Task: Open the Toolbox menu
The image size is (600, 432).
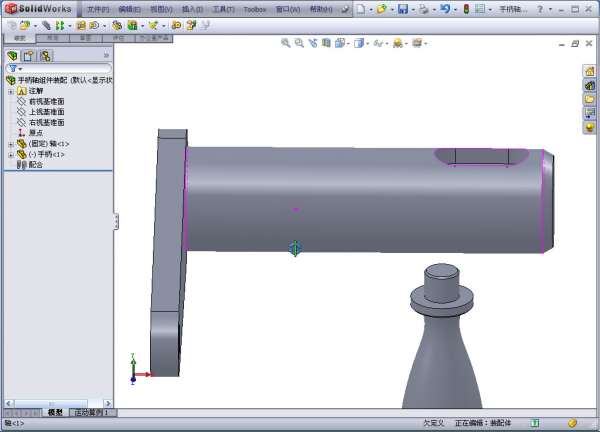Action: [x=255, y=9]
